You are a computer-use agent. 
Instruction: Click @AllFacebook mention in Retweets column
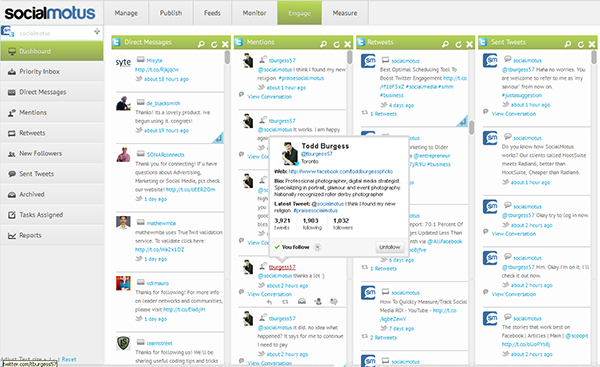point(445,241)
